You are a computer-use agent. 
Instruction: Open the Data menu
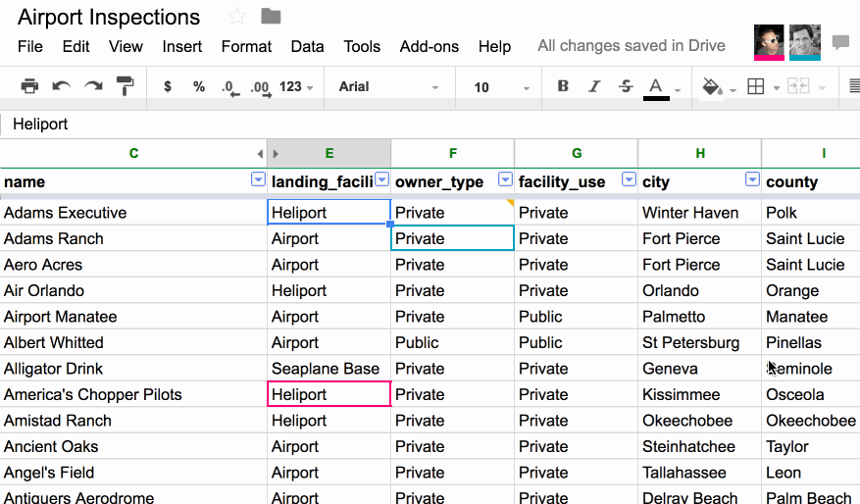tap(307, 47)
